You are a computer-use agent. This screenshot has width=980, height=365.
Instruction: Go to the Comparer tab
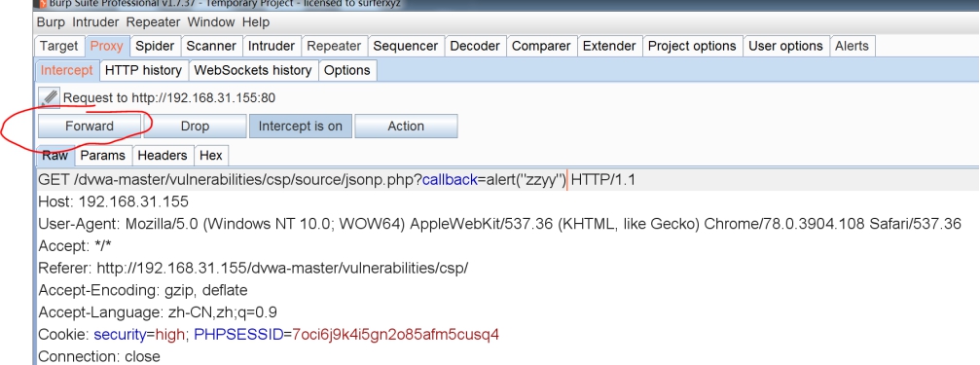point(541,47)
